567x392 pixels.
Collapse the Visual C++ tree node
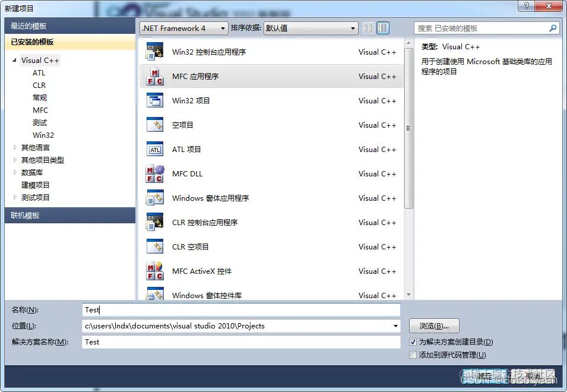point(14,60)
